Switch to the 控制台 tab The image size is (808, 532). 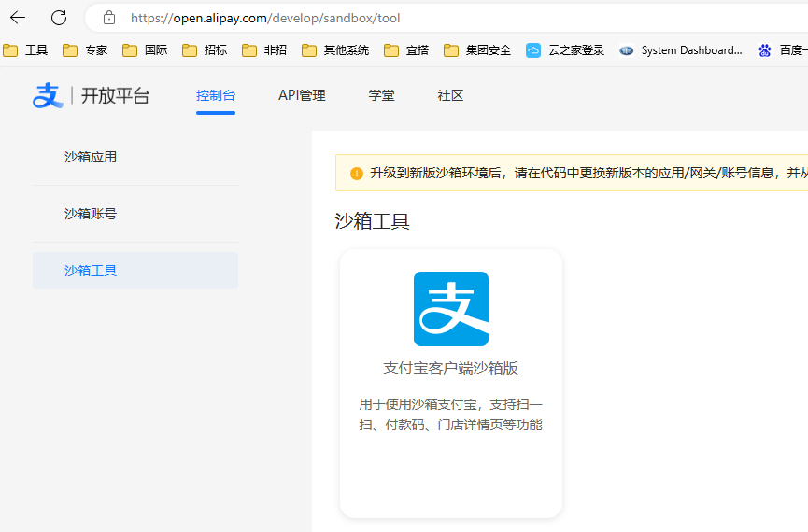tap(216, 95)
